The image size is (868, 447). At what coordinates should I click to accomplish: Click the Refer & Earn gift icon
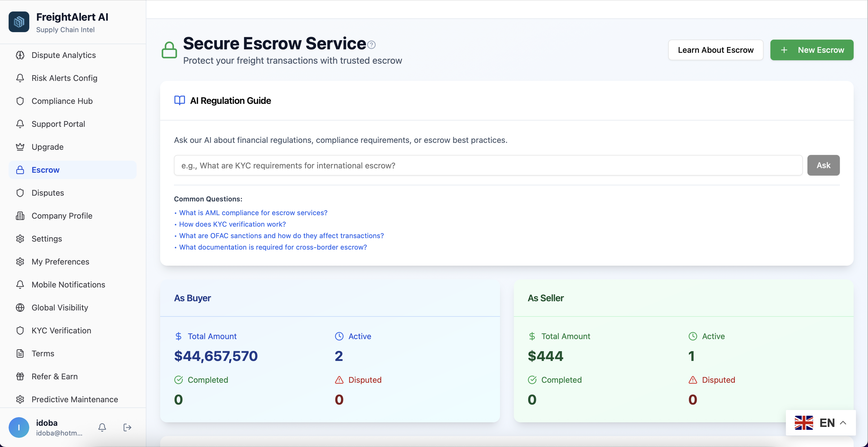(20, 376)
